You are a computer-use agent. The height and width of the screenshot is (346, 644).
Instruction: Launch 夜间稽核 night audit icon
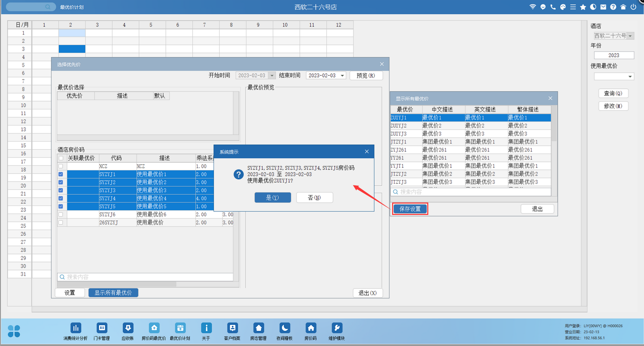coord(284,328)
